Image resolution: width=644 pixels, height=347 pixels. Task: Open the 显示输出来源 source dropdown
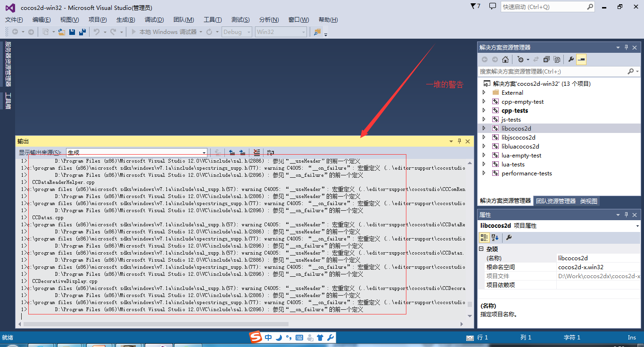click(x=137, y=152)
